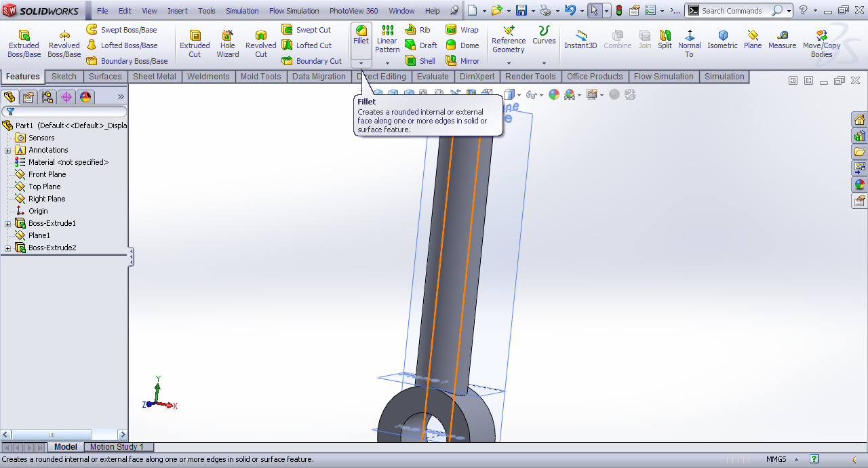Open the Design Library in the task pane

coord(859,136)
